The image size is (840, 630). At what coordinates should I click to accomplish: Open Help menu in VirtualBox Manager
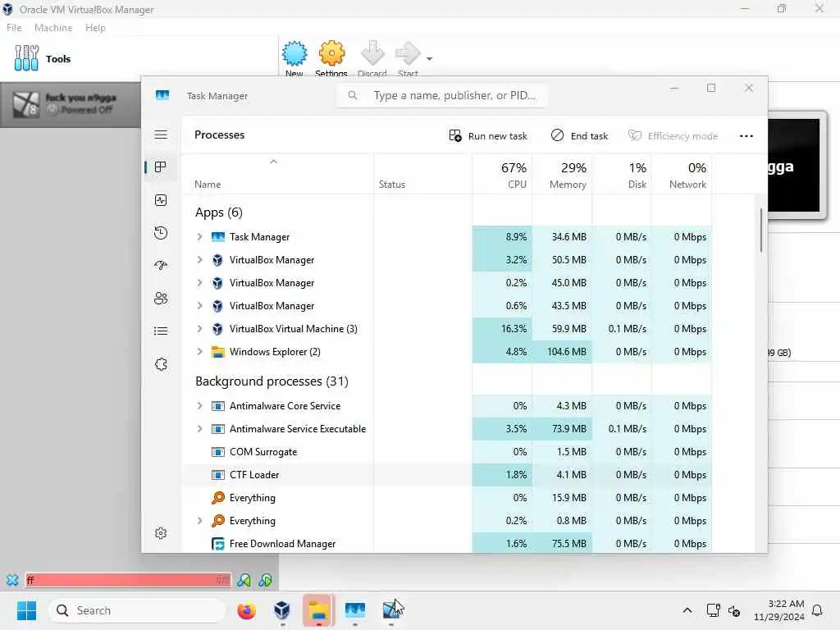tap(95, 28)
